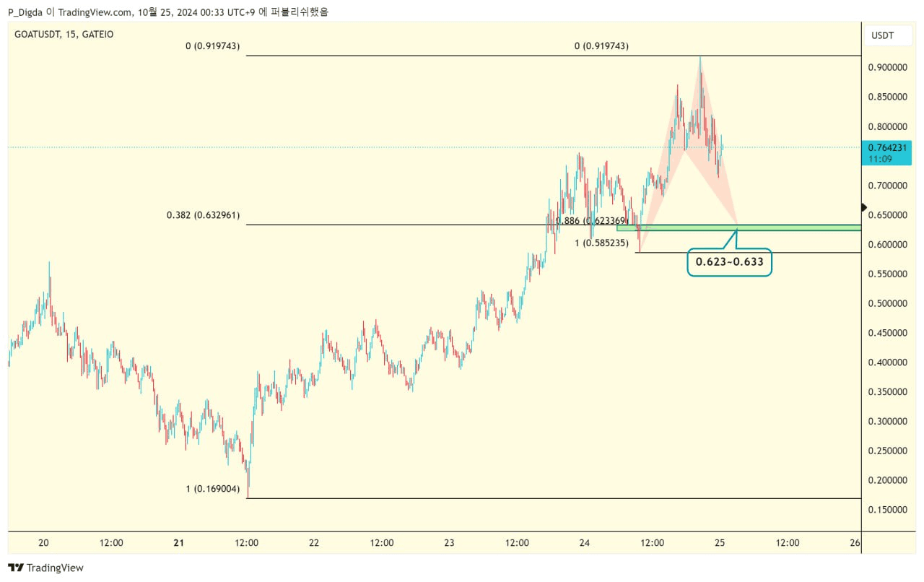Click 0.800000 on the price axis
Image resolution: width=924 pixels, height=582 pixels.
click(x=887, y=126)
